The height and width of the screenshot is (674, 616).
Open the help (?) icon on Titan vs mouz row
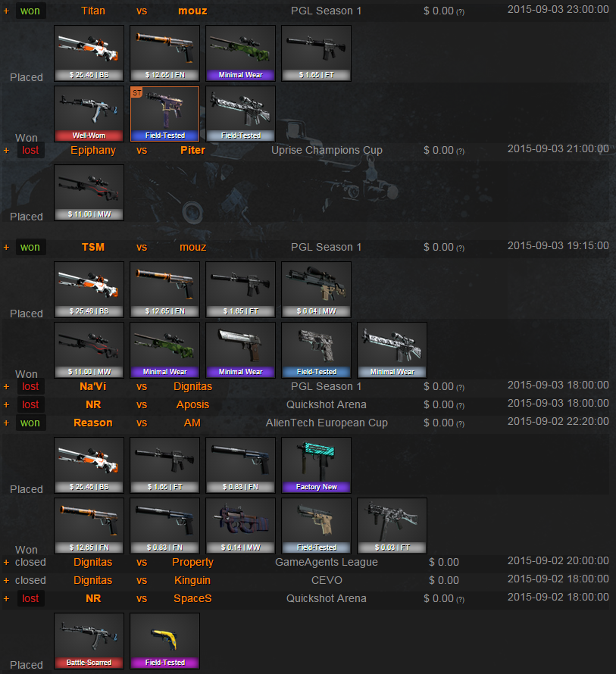click(x=460, y=12)
